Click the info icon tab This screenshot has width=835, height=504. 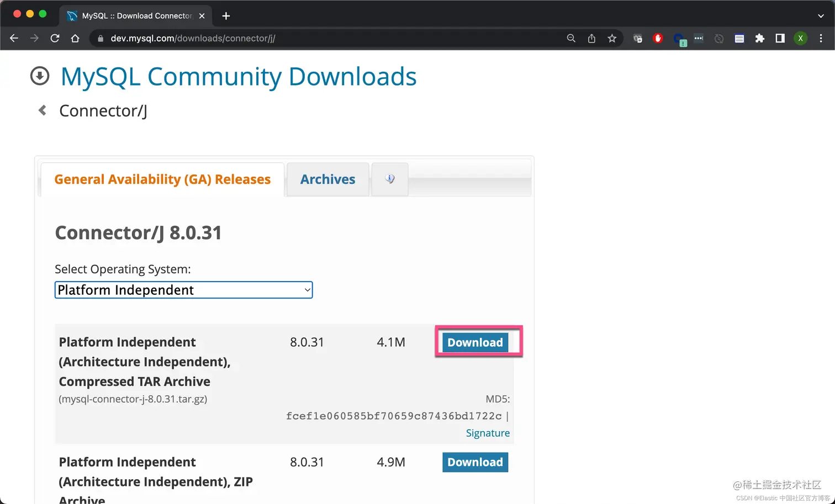pos(390,179)
